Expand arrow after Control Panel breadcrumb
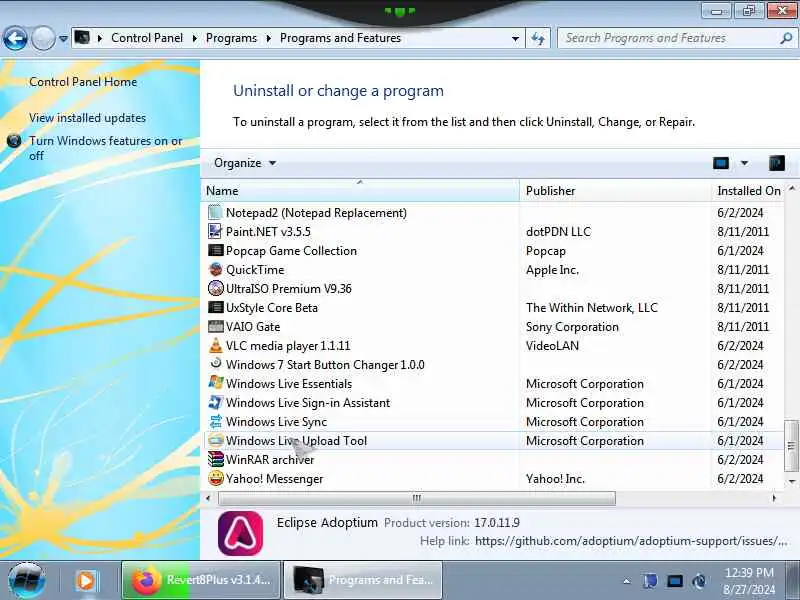This screenshot has width=800, height=600. 194,38
